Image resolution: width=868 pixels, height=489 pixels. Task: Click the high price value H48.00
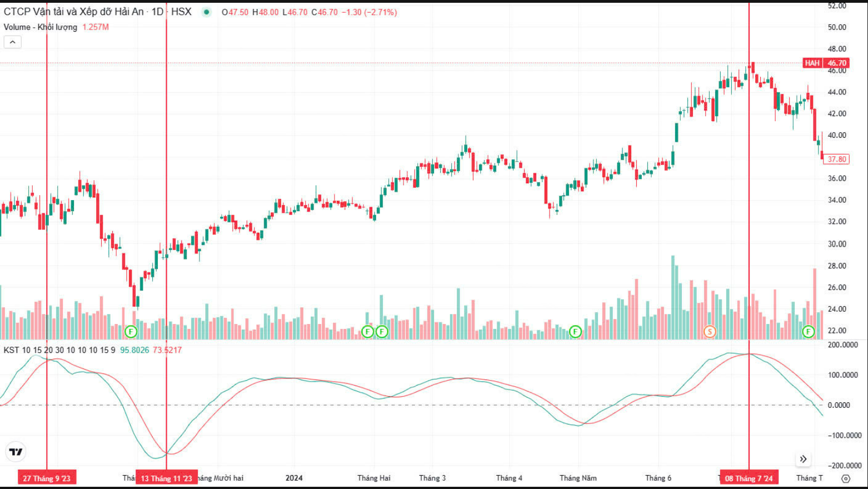point(265,12)
